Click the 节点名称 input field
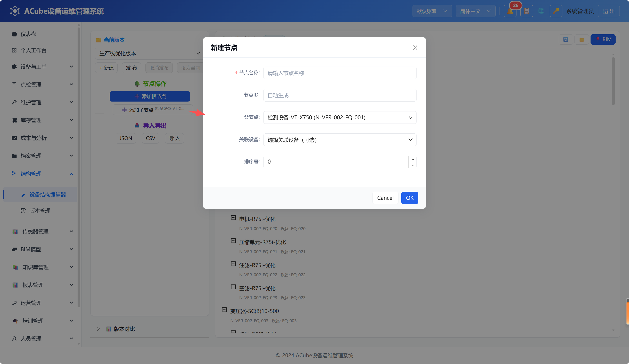The width and height of the screenshot is (629, 364). 340,73
